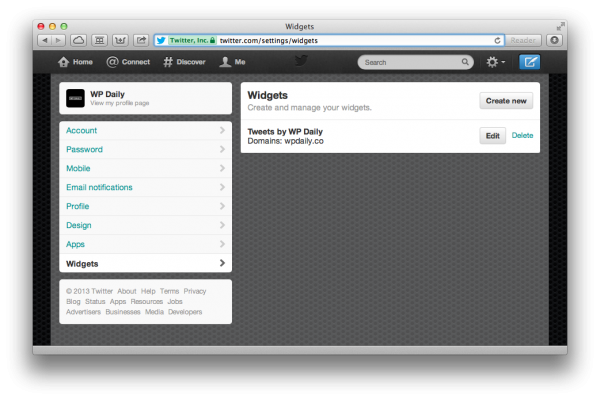Enter full screen using corner arrows
Screen dimensions: 600x400
[x=561, y=26]
